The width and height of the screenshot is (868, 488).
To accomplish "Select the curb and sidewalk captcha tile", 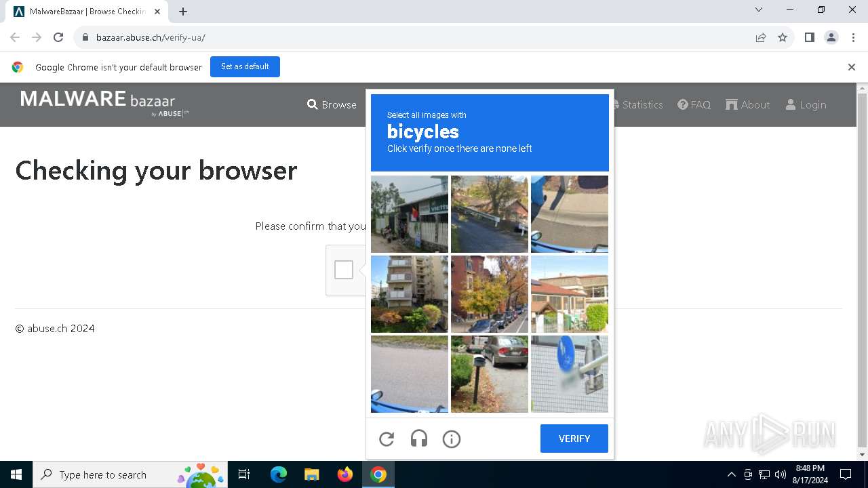I will [570, 214].
